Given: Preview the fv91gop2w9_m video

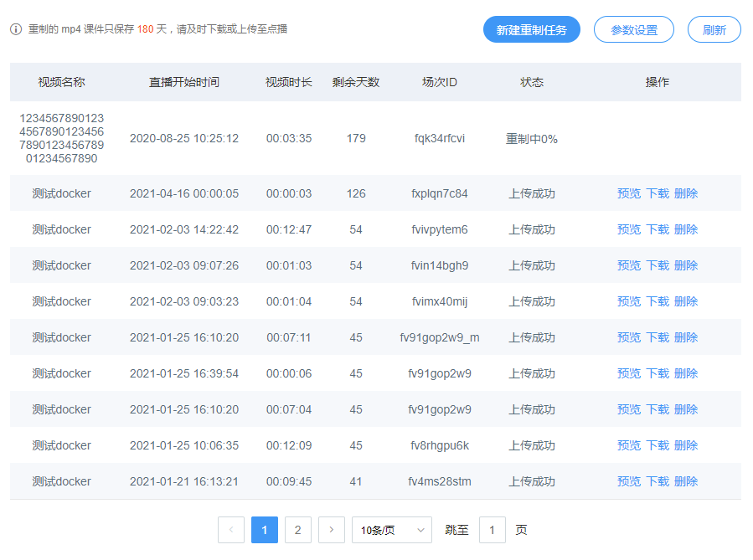Looking at the screenshot, I should click(x=629, y=337).
